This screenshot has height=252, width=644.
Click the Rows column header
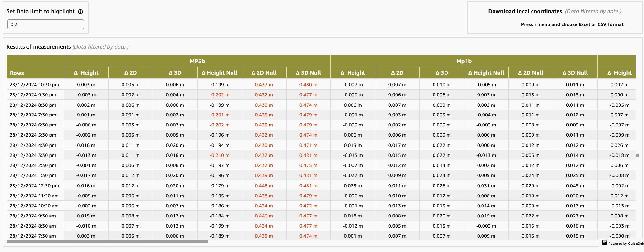click(17, 73)
